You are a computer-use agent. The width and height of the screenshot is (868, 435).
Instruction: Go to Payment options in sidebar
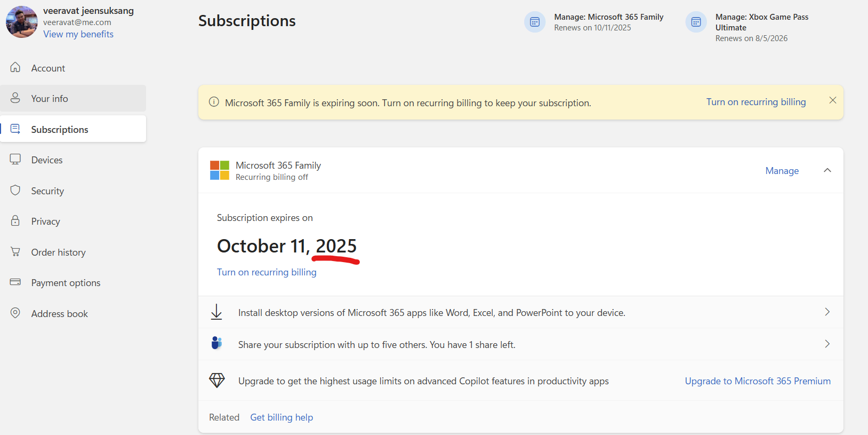pos(66,283)
